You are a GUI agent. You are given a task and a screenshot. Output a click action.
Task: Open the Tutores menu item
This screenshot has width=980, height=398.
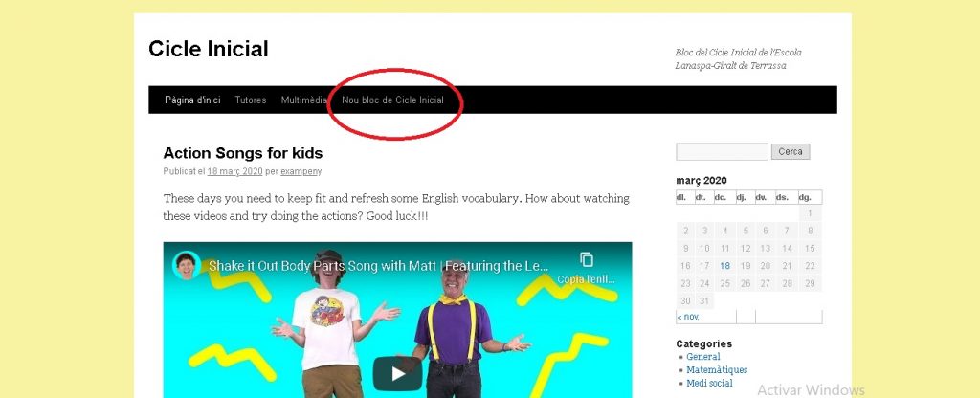pyautogui.click(x=251, y=99)
